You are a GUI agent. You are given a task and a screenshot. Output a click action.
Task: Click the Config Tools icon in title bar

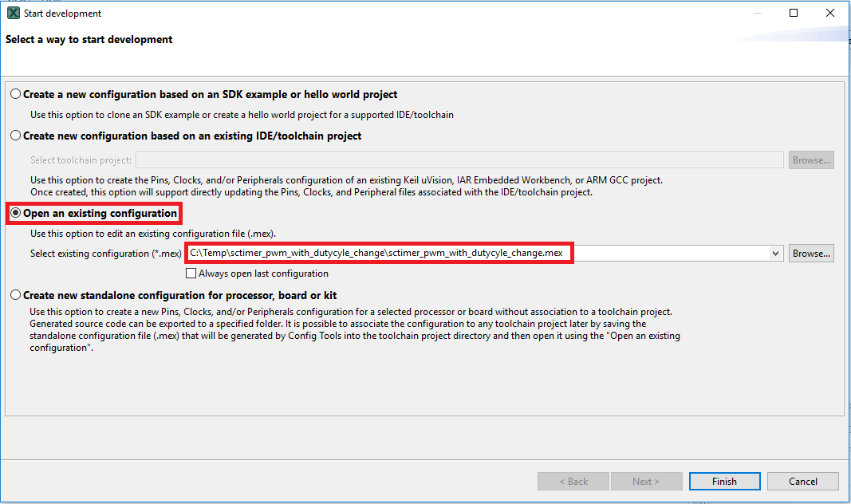(13, 14)
